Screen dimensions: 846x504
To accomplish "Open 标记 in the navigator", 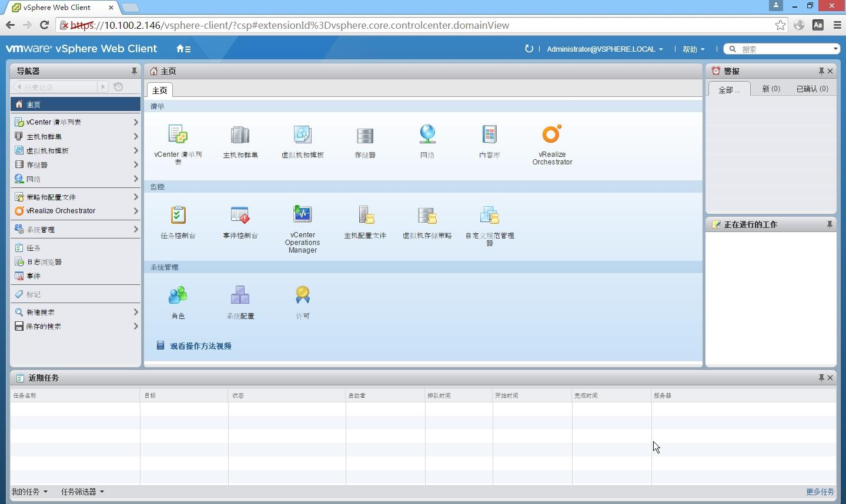I will point(75,294).
